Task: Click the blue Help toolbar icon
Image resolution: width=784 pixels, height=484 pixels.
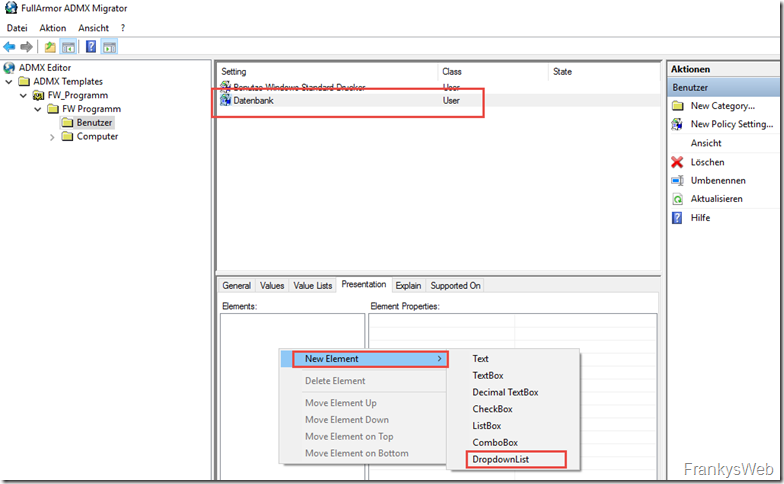Action: tap(91, 47)
